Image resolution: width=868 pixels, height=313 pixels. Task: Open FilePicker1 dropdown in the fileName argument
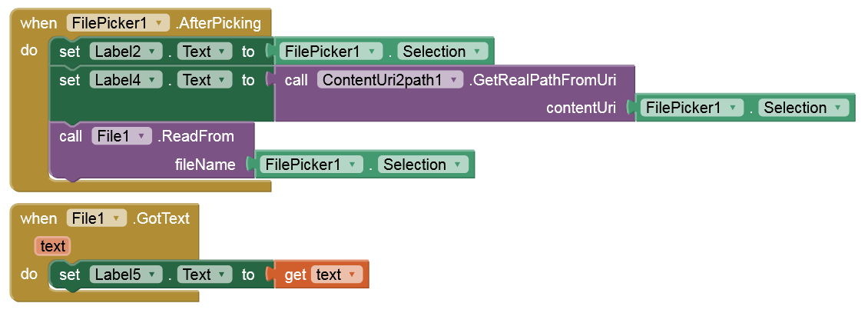pos(353,165)
